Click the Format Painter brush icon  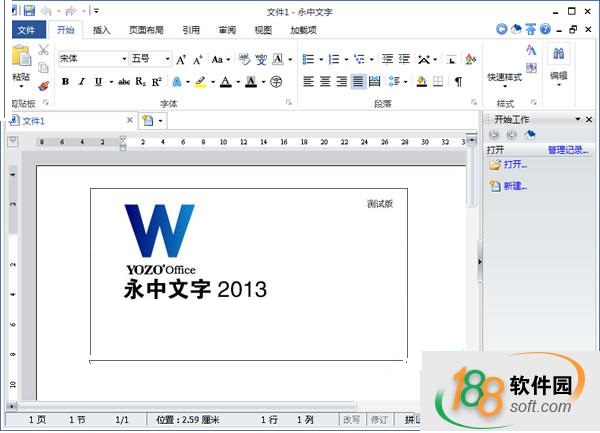pos(43,85)
